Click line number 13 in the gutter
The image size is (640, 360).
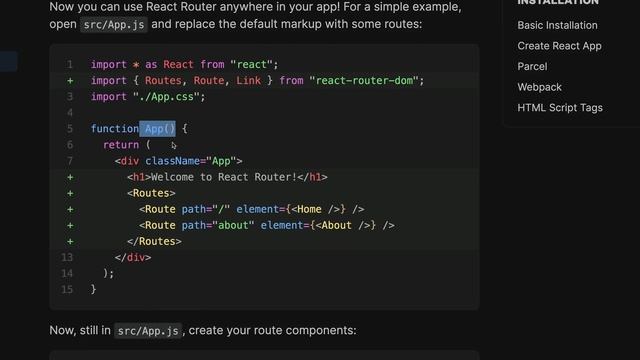point(67,257)
